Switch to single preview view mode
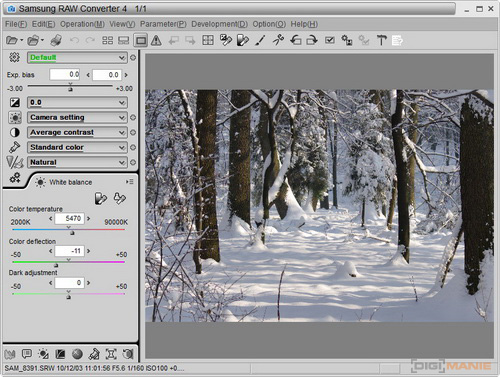The height and width of the screenshot is (377, 500). pos(141,41)
